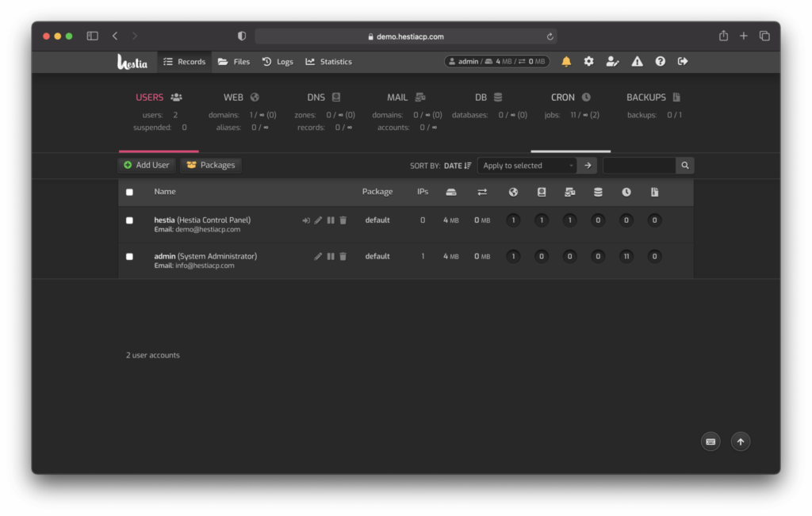812x516 pixels.
Task: Click email info@hestiacp.com
Action: [205, 266]
